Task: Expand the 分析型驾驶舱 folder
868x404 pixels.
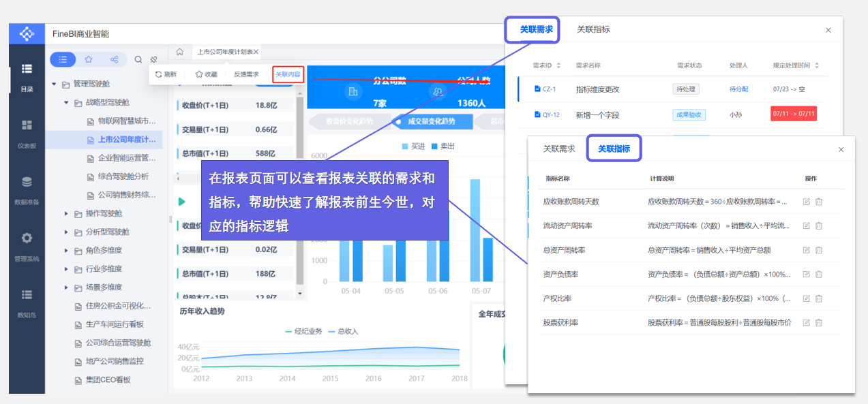Action: pos(67,232)
